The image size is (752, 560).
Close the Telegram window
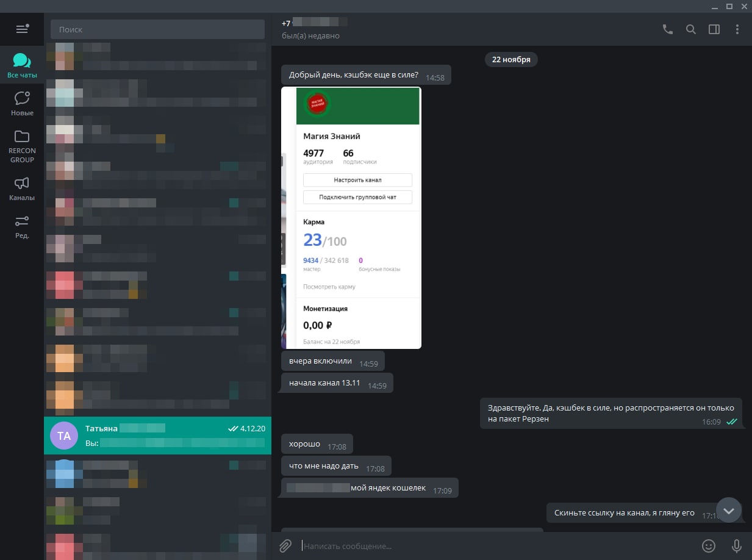tap(744, 6)
